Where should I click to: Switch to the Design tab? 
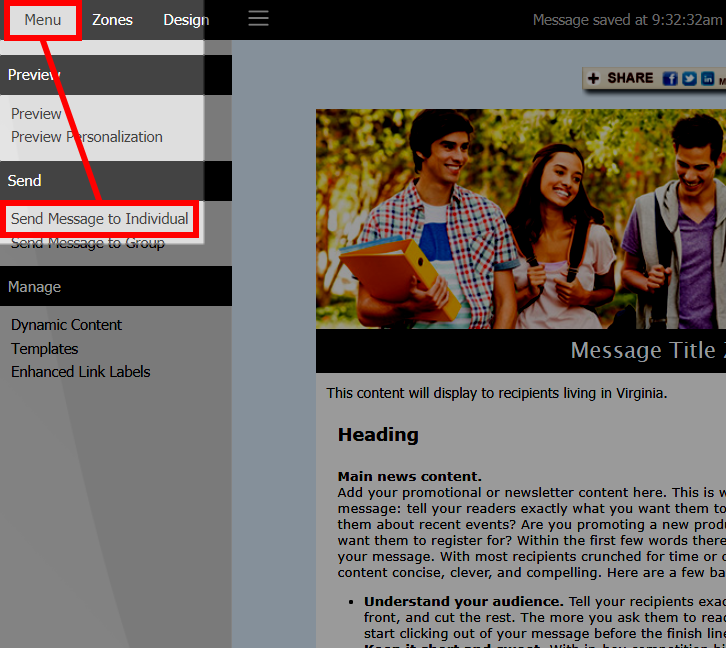(x=186, y=20)
